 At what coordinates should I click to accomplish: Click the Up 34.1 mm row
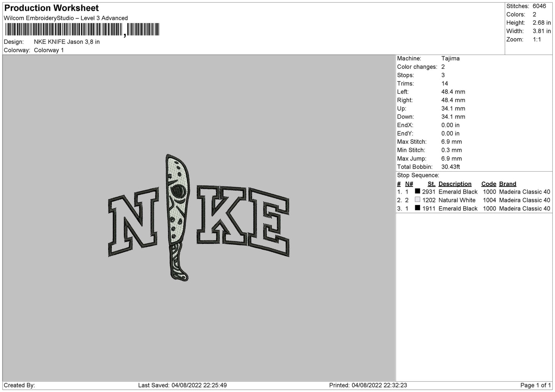point(431,109)
